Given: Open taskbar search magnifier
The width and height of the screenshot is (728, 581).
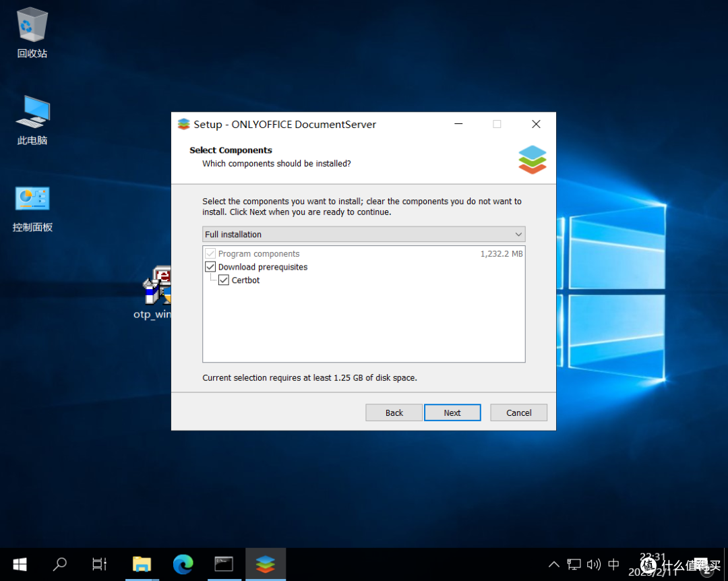Looking at the screenshot, I should [59, 564].
